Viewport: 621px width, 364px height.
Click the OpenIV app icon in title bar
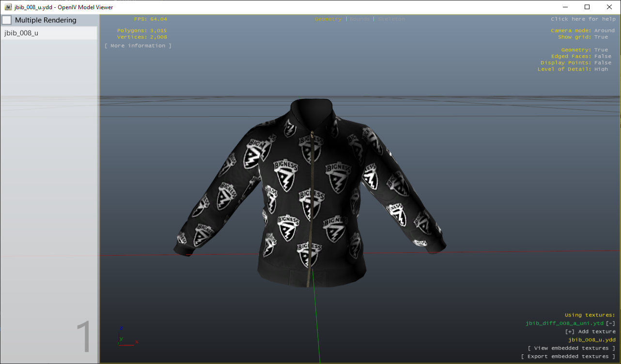(x=8, y=7)
